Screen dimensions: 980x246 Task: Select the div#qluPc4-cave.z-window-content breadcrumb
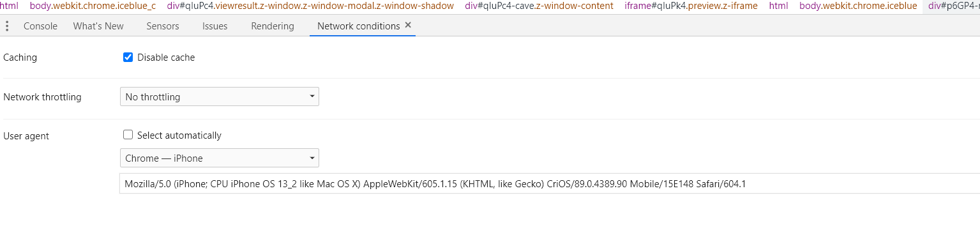click(x=539, y=6)
